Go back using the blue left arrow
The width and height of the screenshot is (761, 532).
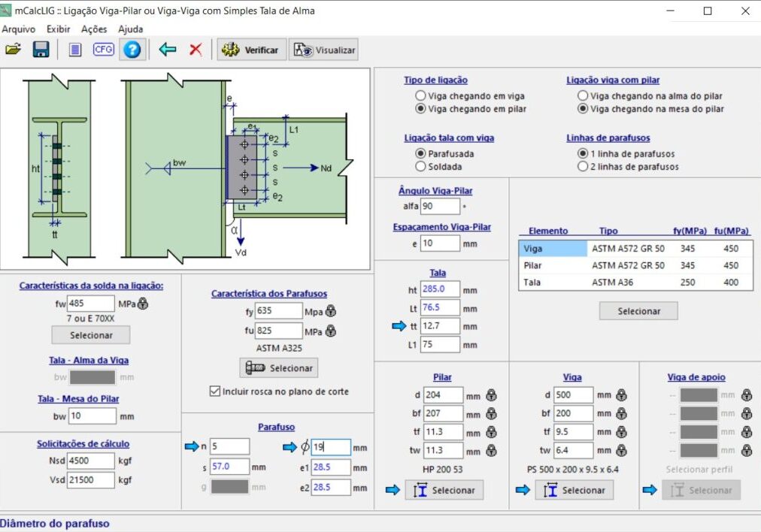pos(168,50)
